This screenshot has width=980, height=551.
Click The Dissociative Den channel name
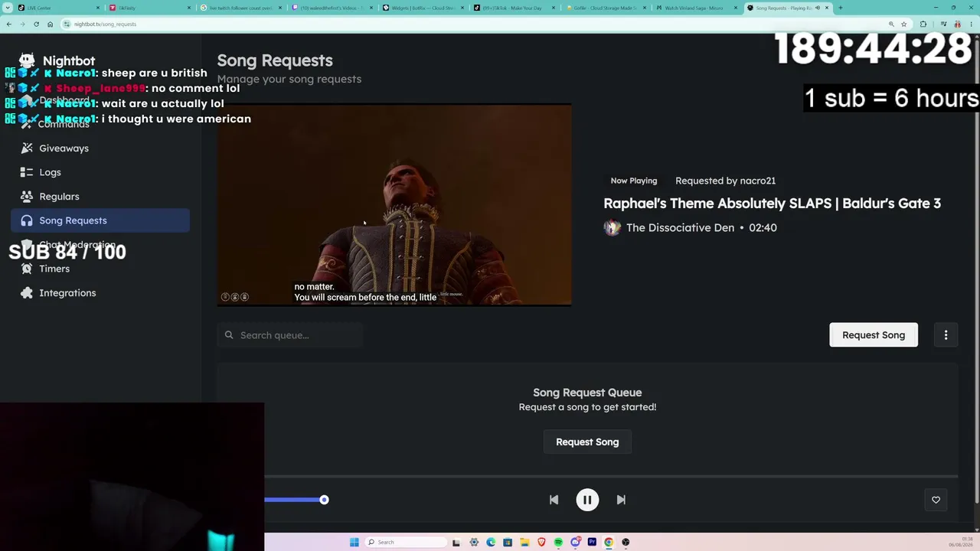[680, 227]
